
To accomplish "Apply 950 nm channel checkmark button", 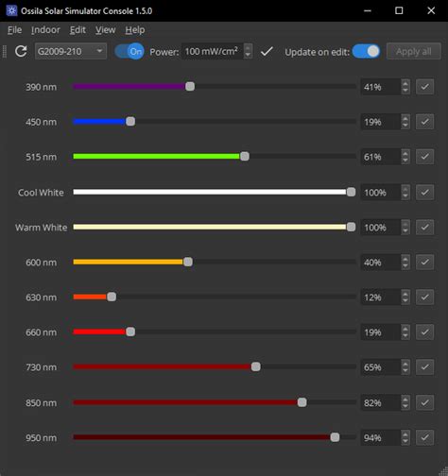I will 424,437.
